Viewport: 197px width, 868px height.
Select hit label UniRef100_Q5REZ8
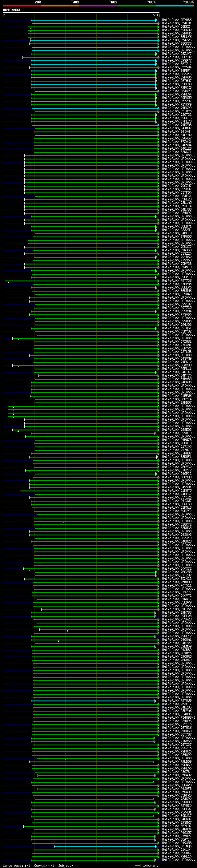[x=176, y=199]
